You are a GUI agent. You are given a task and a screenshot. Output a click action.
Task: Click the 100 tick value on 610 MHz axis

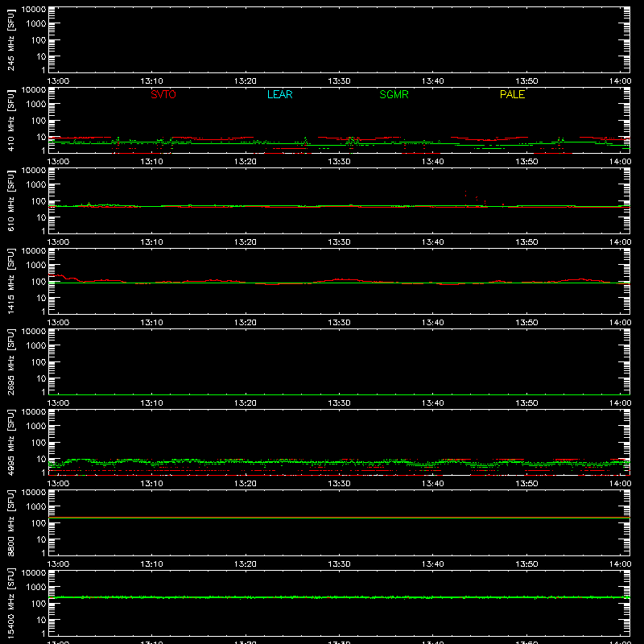(x=39, y=201)
